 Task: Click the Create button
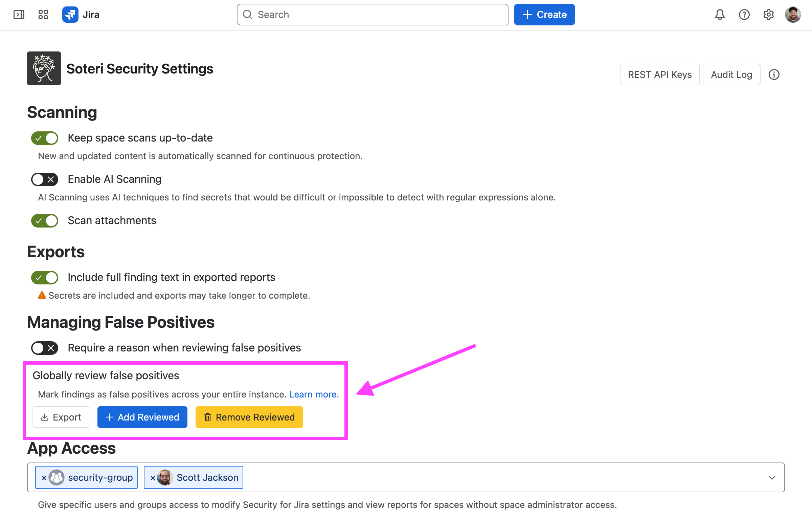point(544,15)
